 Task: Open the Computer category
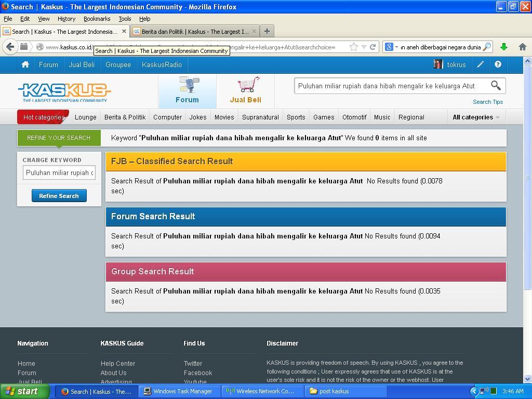click(168, 117)
